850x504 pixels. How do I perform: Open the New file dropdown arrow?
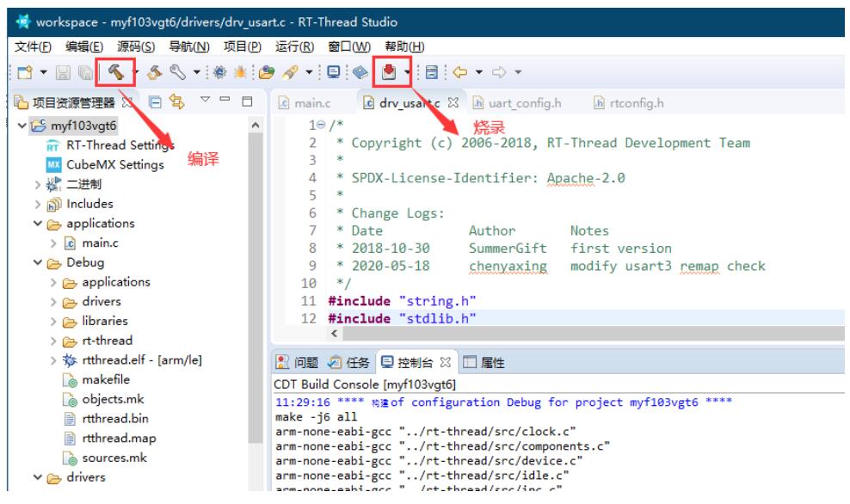click(x=43, y=72)
